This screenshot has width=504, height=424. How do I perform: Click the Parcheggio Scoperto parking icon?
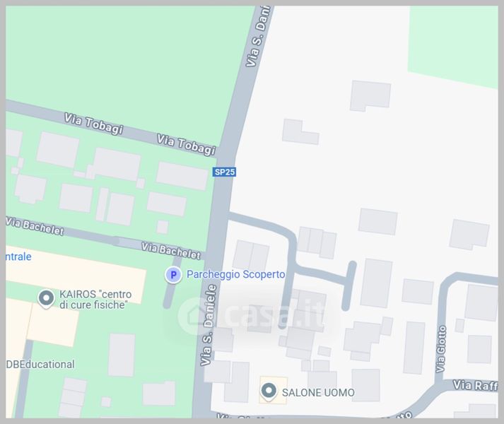point(173,275)
